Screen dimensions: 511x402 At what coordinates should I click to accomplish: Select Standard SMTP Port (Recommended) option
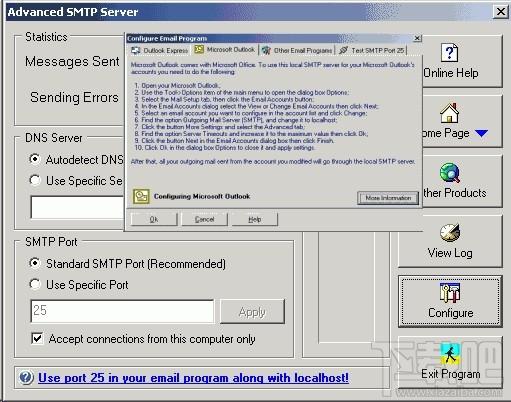tap(35, 263)
